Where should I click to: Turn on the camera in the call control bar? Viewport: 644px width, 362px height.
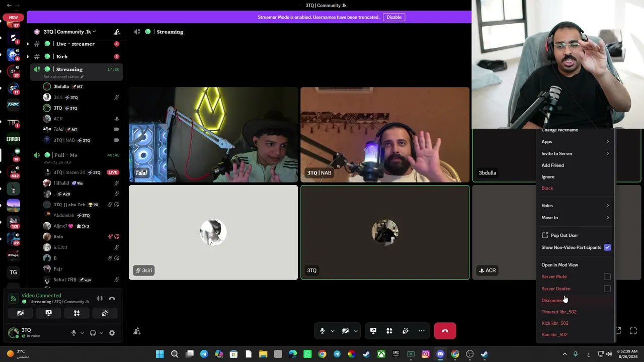pyautogui.click(x=345, y=331)
